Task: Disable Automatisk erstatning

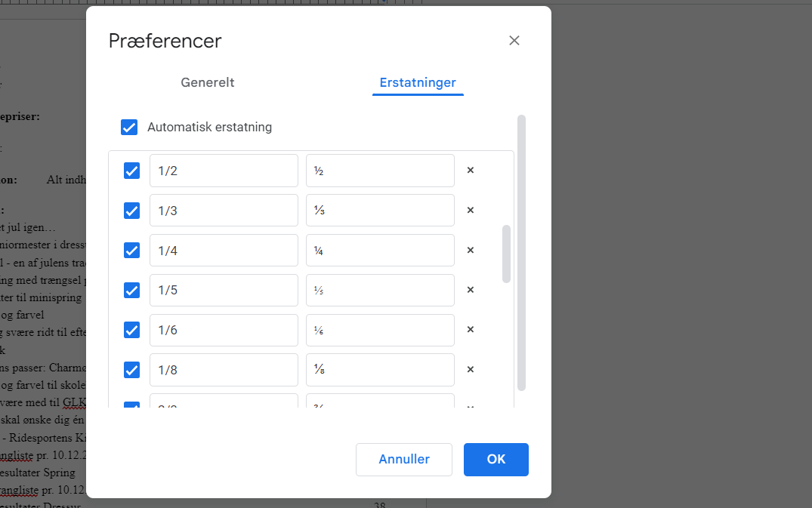Action: pos(129,127)
